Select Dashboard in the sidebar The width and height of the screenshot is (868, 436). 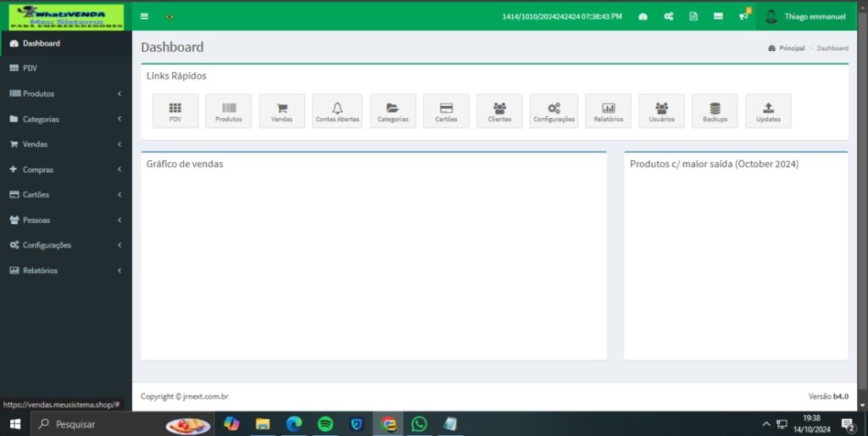[66, 43]
